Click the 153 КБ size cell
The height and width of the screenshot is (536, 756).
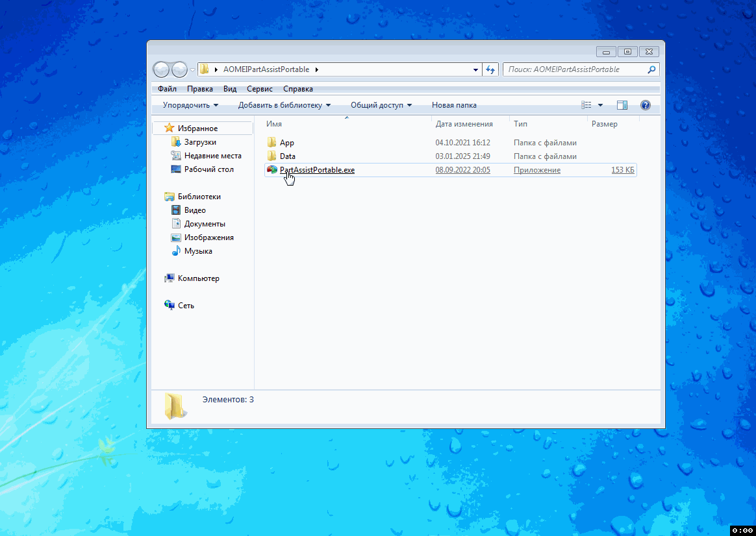coord(623,170)
